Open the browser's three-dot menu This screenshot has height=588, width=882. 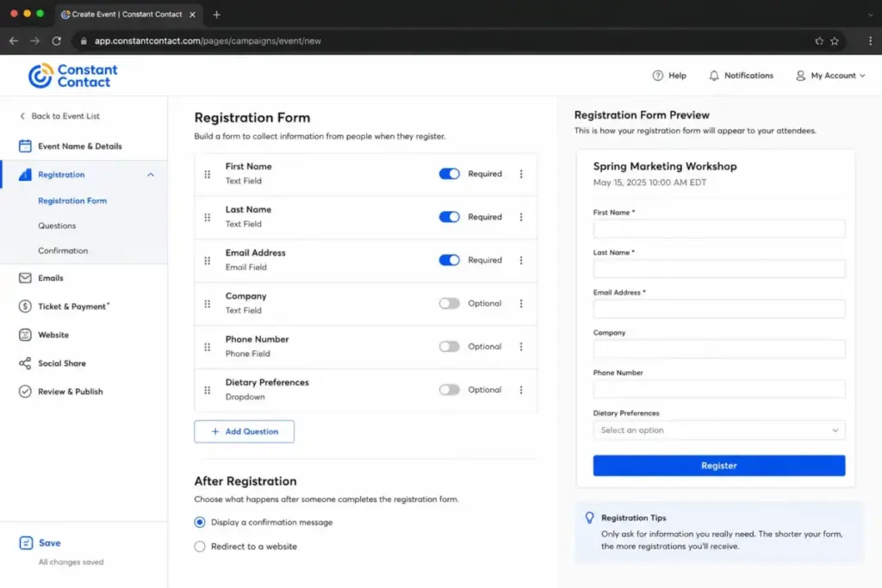click(x=870, y=40)
